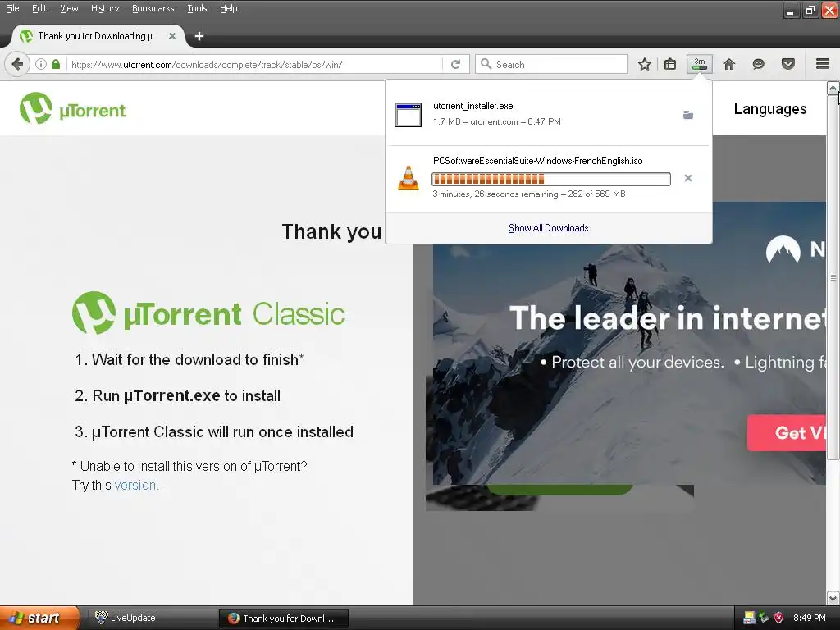Click 'The leader in internet' ad headline
Viewport: 840px width, 630px height.
tap(667, 318)
